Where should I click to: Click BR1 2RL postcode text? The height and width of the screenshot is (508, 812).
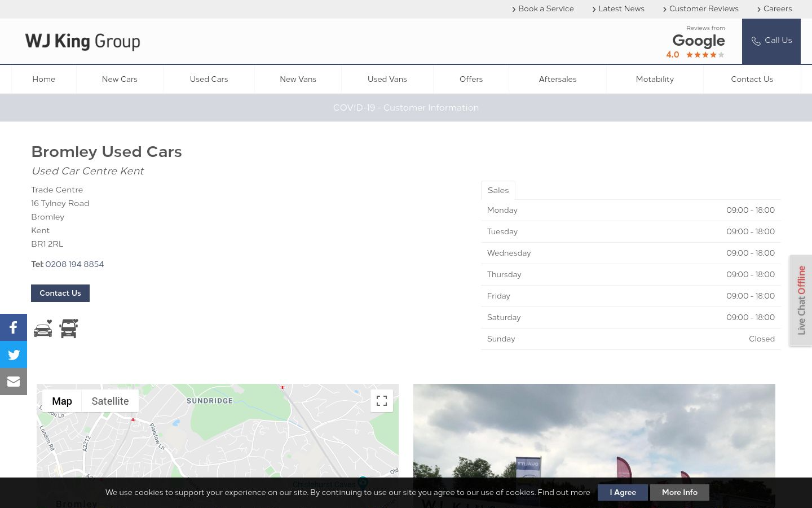coord(47,244)
